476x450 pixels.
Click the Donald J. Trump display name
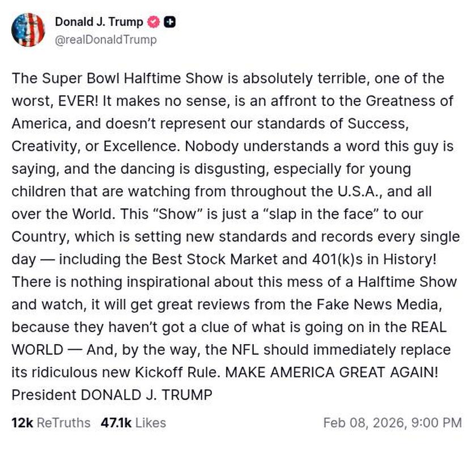click(x=99, y=22)
